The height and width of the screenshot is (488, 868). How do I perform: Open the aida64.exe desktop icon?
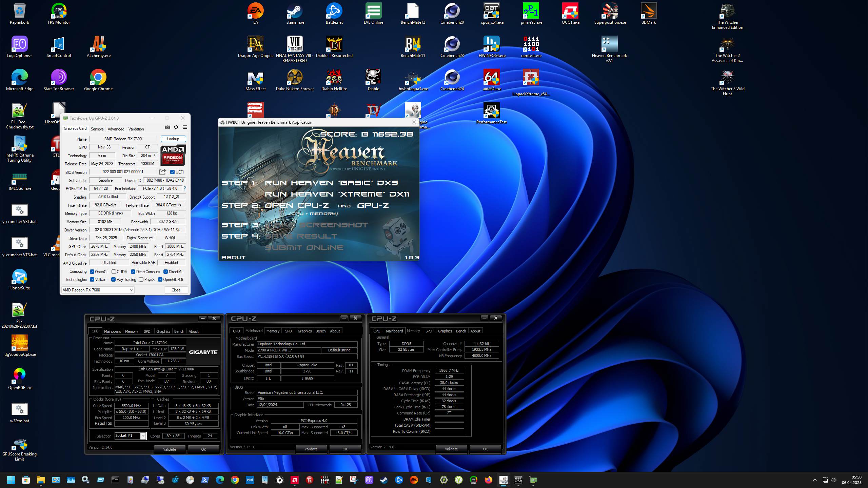[x=492, y=80]
